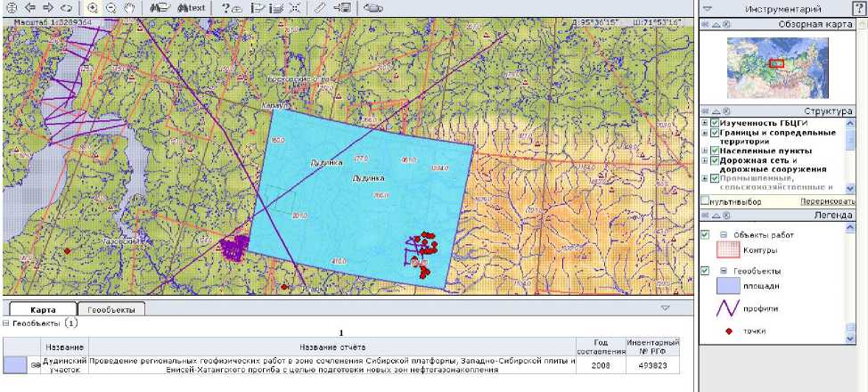Screen dimensions: 868x392
Task: Click the Контуры legend swatch
Action: (728, 251)
